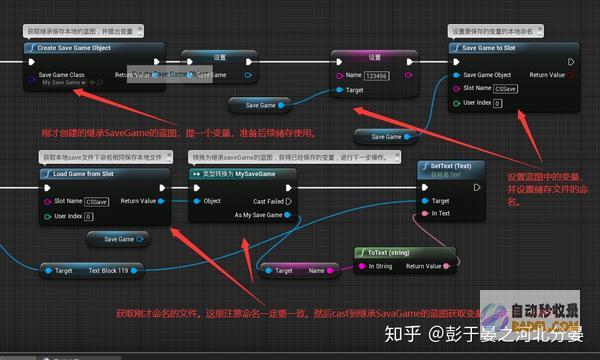The image size is (600, 360).
Task: Click Target pin of Text Block 119 node
Action: pos(48,270)
